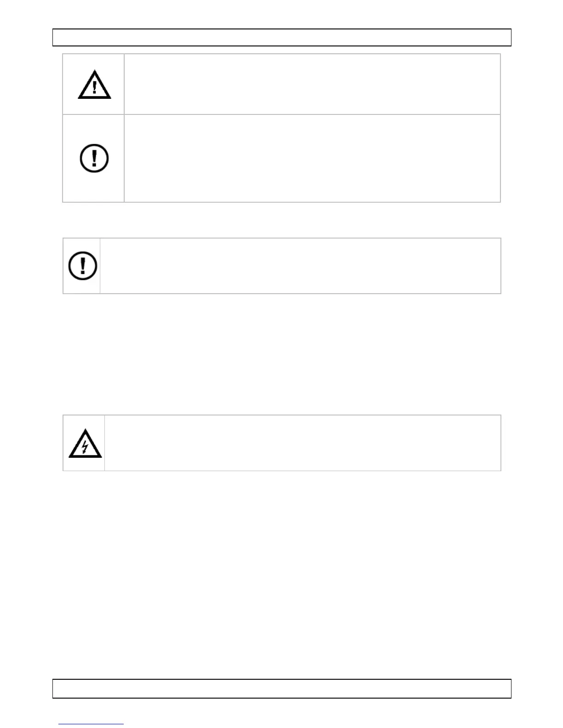Click the empty header box at page top
The height and width of the screenshot is (728, 563).
point(281,38)
